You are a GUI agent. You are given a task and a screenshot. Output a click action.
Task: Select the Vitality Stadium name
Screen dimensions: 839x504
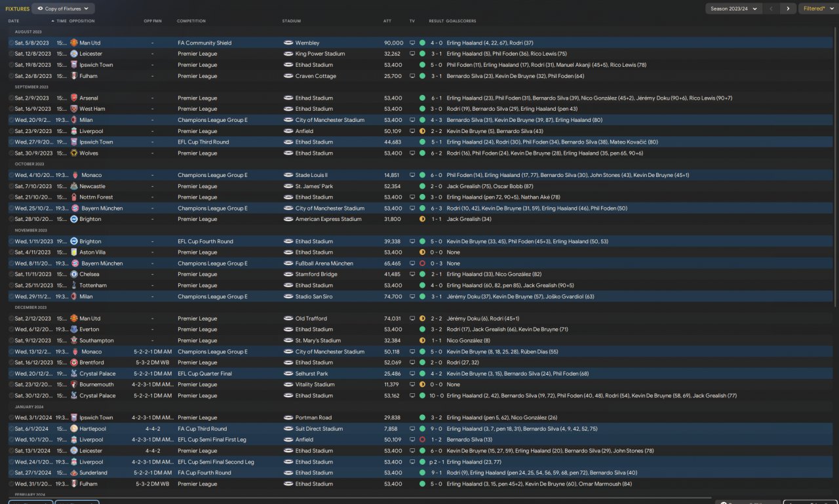(x=315, y=385)
